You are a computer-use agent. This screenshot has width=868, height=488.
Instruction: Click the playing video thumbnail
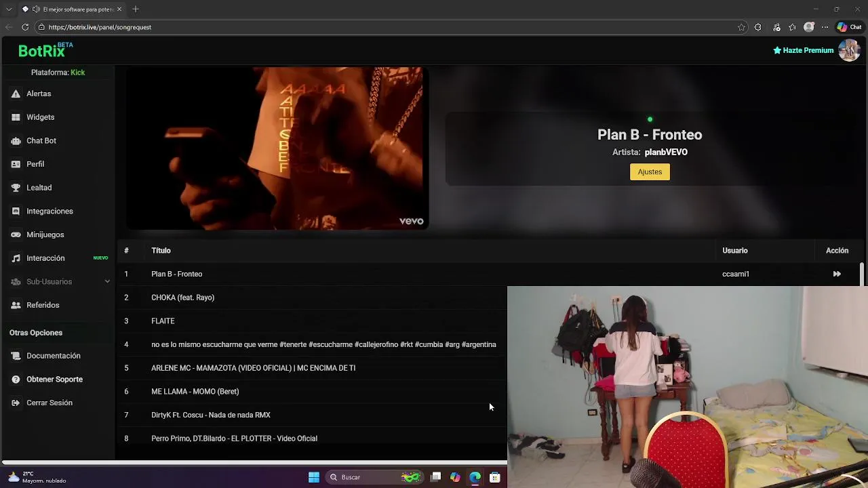coord(277,148)
